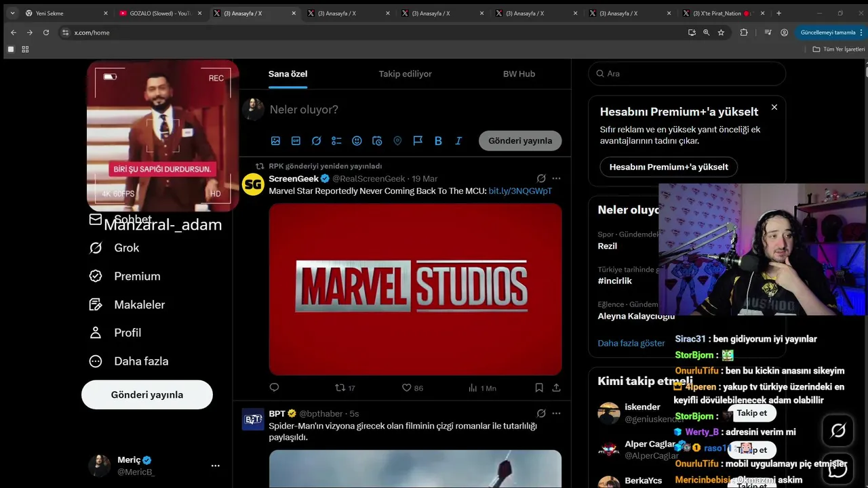
Task: Open Tüm Yer İşaretleri bookmarks folder
Action: [x=840, y=49]
